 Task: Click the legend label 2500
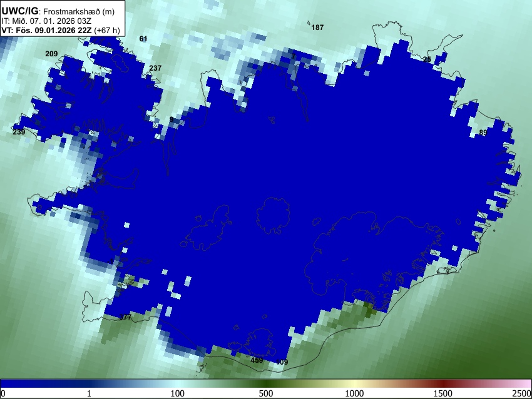pyautogui.click(x=522, y=393)
